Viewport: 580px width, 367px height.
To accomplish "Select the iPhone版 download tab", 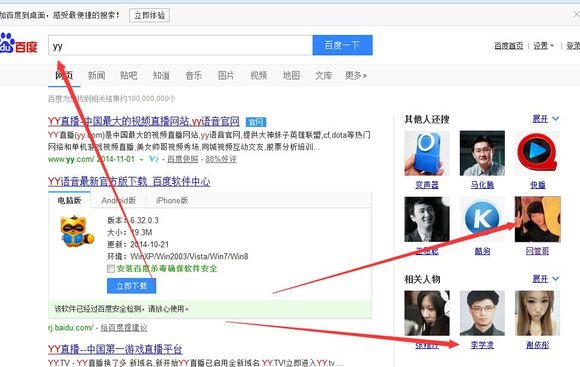I will pyautogui.click(x=172, y=200).
